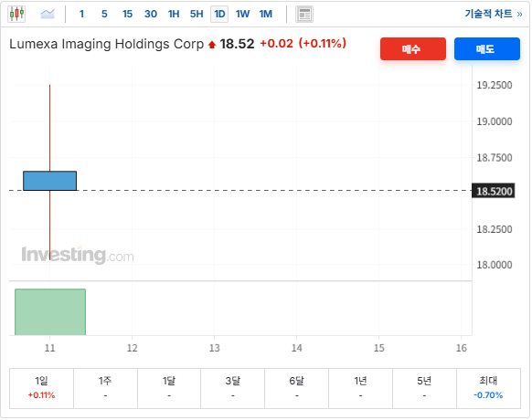Choose the 1달 range period

tap(169, 388)
